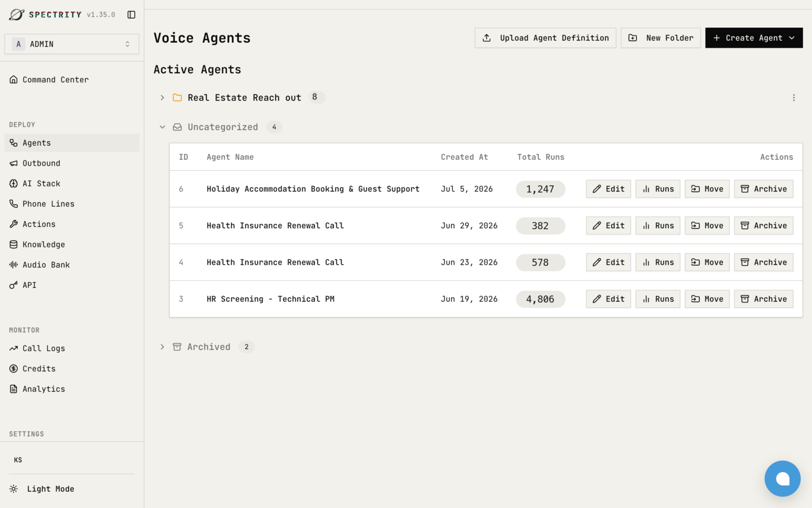812x508 pixels.
Task: Move the HR Screening agent
Action: click(x=707, y=299)
